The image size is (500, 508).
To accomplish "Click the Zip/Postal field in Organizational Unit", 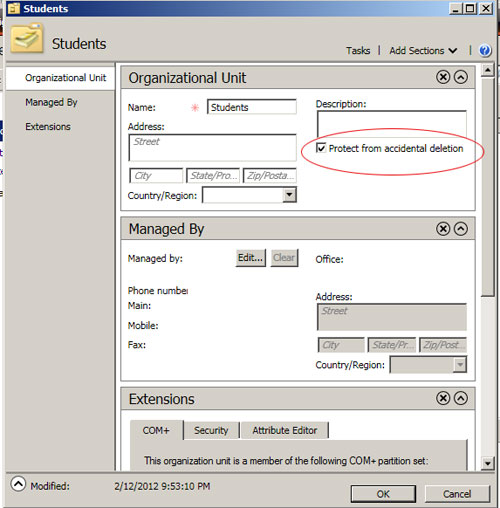I will (x=270, y=175).
